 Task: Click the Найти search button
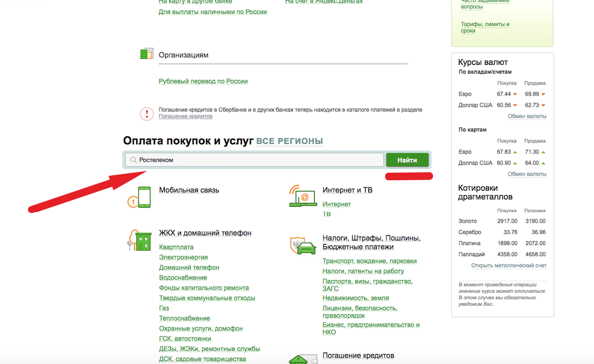pyautogui.click(x=407, y=160)
